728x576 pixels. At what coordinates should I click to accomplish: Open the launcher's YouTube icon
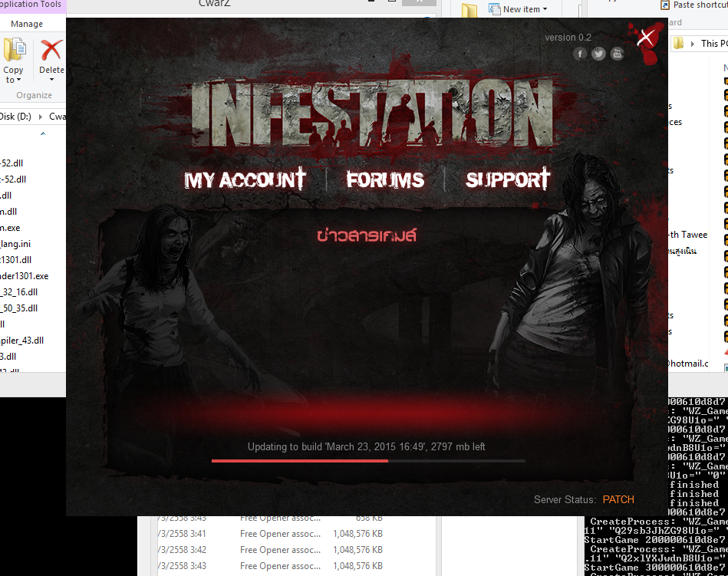[x=616, y=54]
